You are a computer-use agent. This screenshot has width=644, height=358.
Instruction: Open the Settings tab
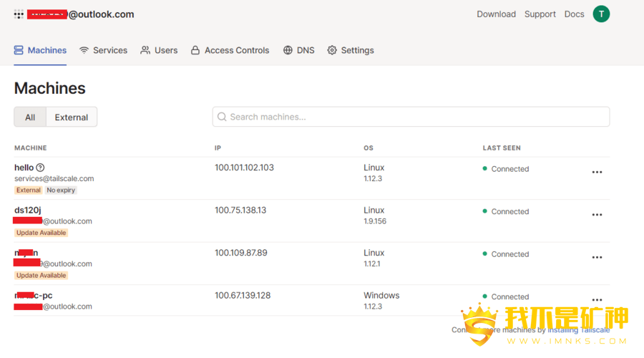(x=351, y=50)
